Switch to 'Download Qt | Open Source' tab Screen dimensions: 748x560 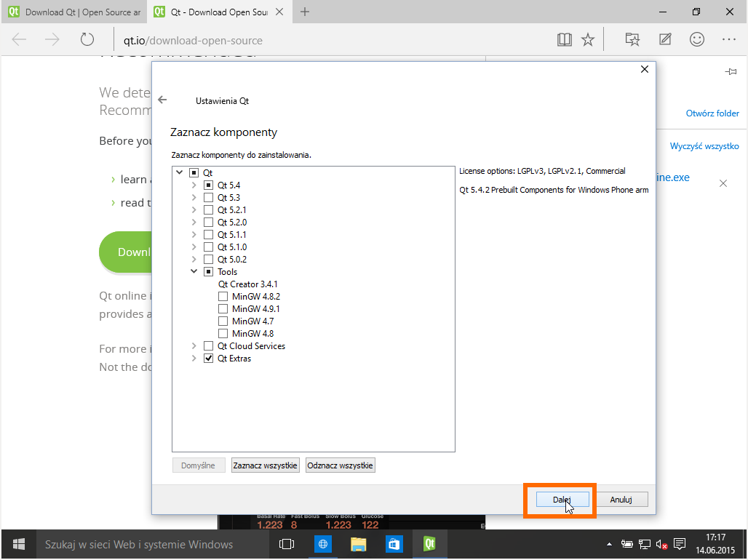pyautogui.click(x=75, y=12)
